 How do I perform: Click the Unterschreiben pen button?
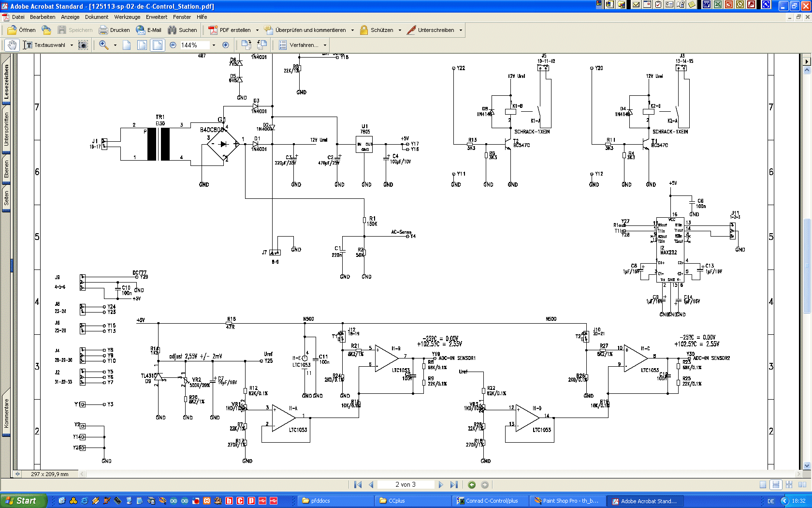pyautogui.click(x=431, y=30)
